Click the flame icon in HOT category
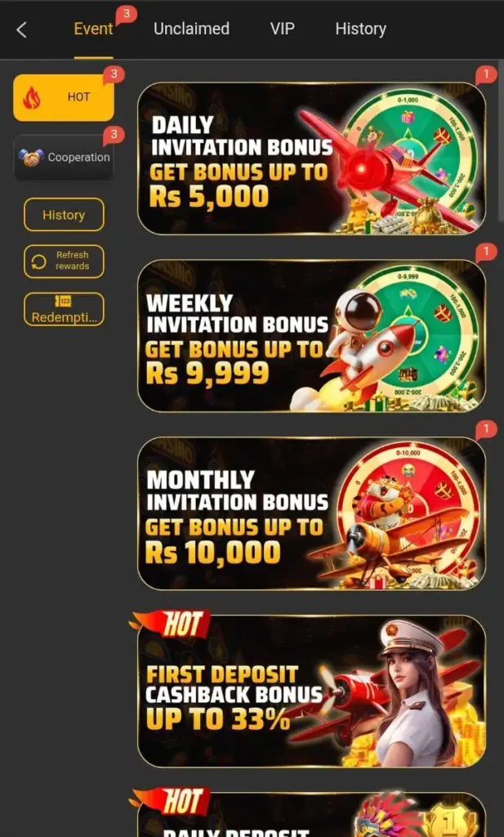The height and width of the screenshot is (837, 504). 32,98
